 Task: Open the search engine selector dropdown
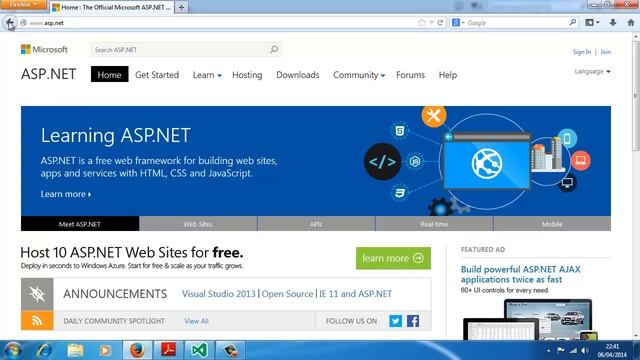pyautogui.click(x=458, y=23)
